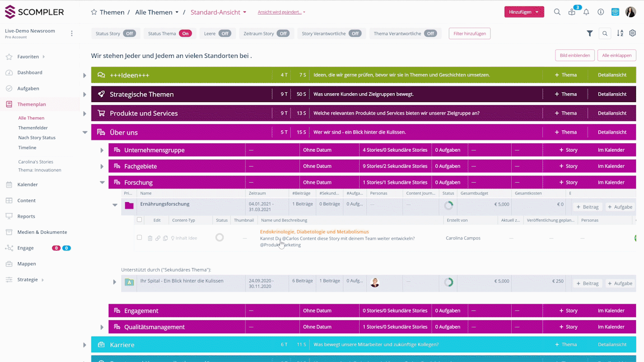Click the filter funnel icon

[590, 34]
